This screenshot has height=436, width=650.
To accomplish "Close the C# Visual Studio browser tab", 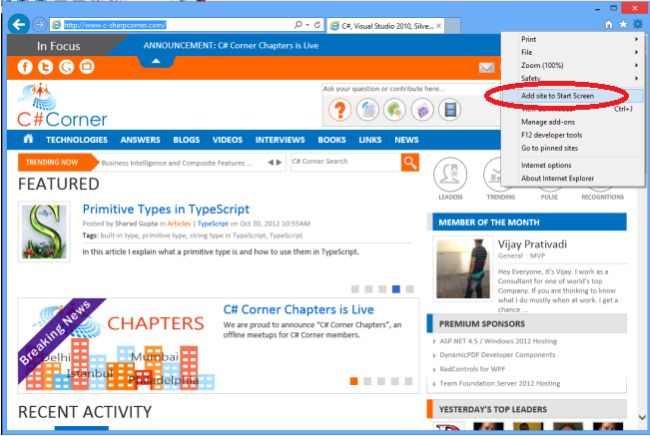I will coord(439,26).
